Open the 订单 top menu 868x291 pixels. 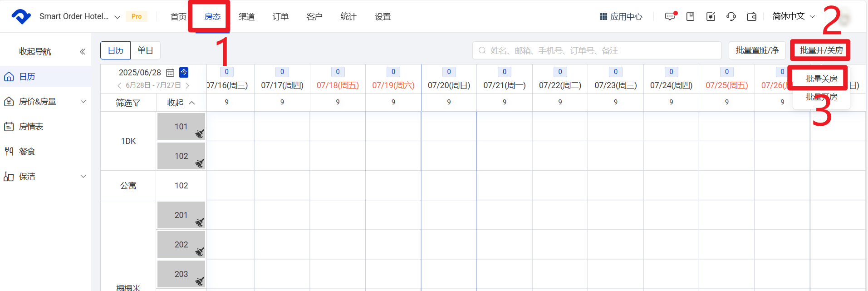coord(280,17)
